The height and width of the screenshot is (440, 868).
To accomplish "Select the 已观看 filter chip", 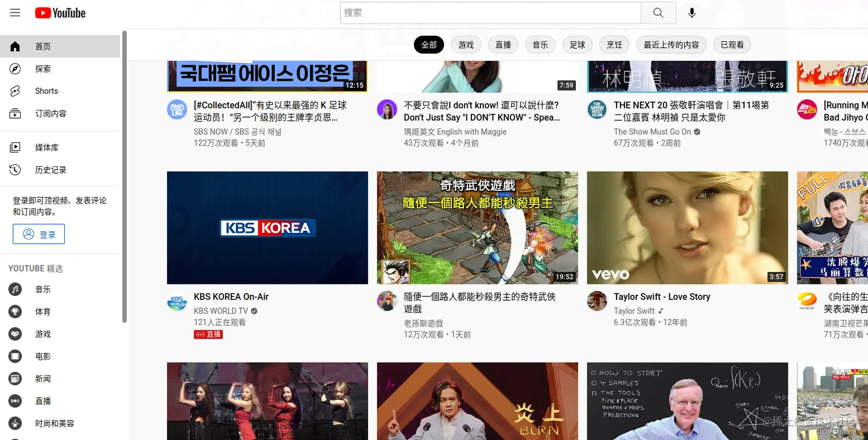I will (x=732, y=45).
